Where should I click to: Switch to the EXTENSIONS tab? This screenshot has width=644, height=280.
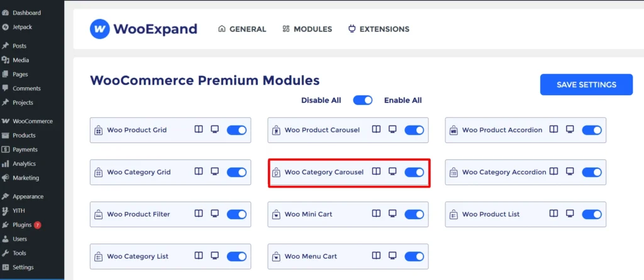[379, 29]
